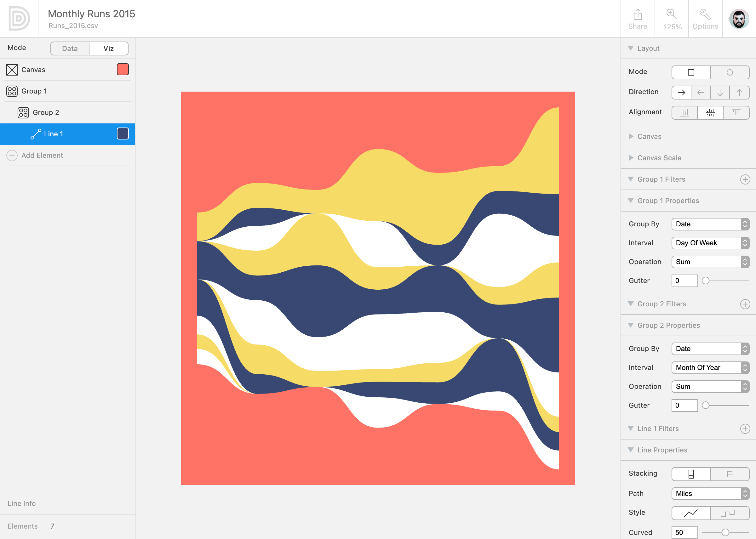Click the Curved value field showing 50

click(x=684, y=533)
